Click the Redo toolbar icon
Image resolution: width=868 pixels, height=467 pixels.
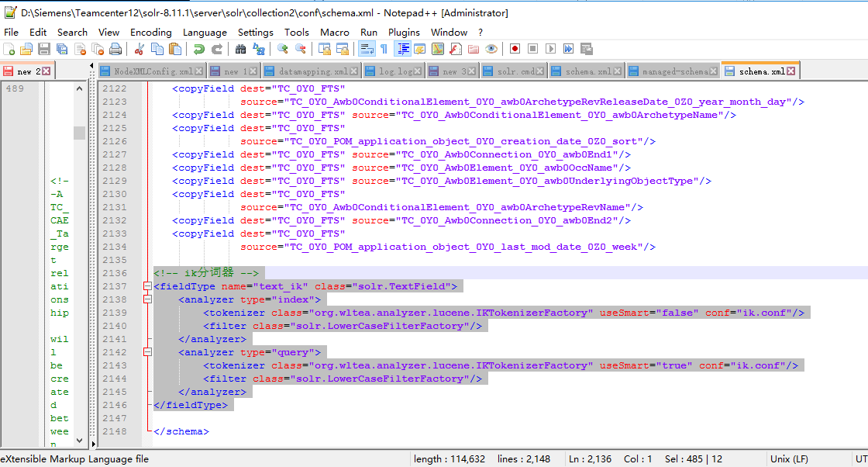(216, 50)
